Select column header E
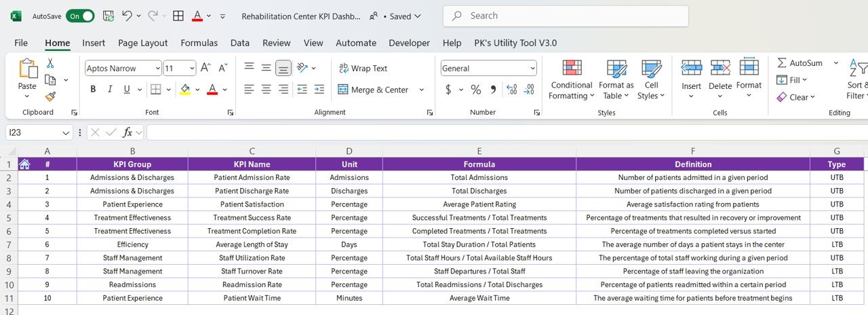This screenshot has height=315, width=868. (479, 151)
